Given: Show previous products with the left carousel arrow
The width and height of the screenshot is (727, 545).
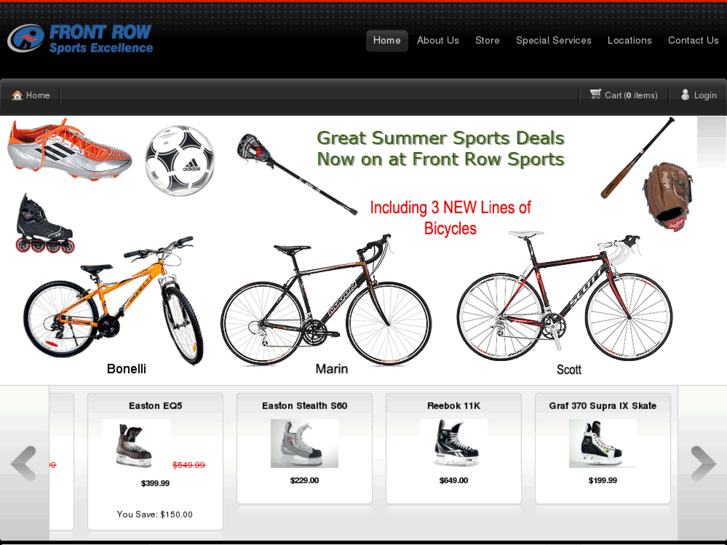Looking at the screenshot, I should coord(23,463).
